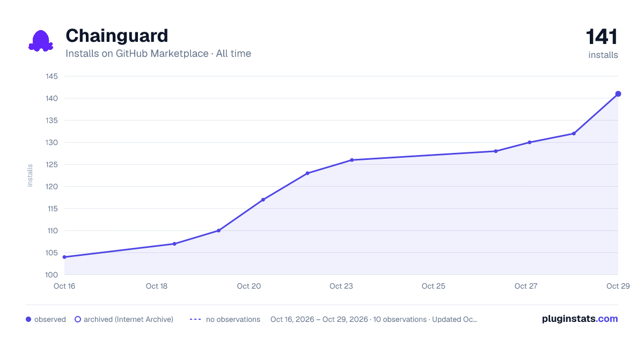The width and height of the screenshot is (644, 338).
Task: Click the 120 y-axis tick label
Action: click(x=52, y=187)
